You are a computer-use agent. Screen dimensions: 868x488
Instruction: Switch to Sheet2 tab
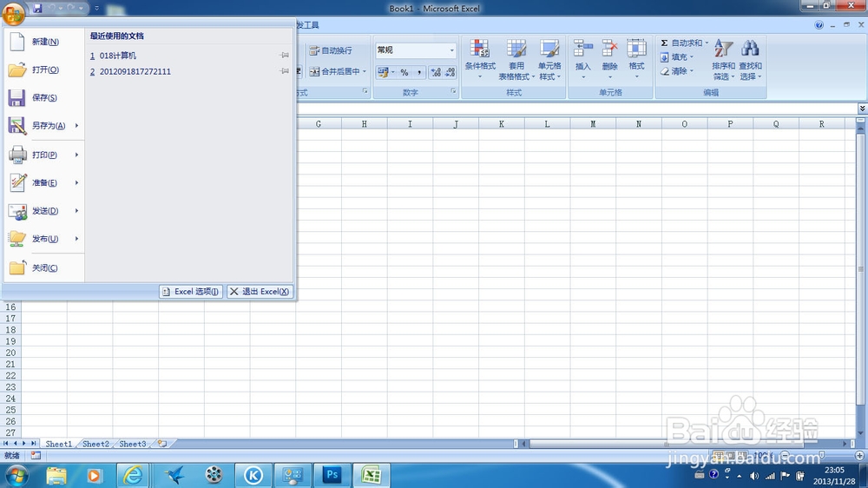(95, 444)
